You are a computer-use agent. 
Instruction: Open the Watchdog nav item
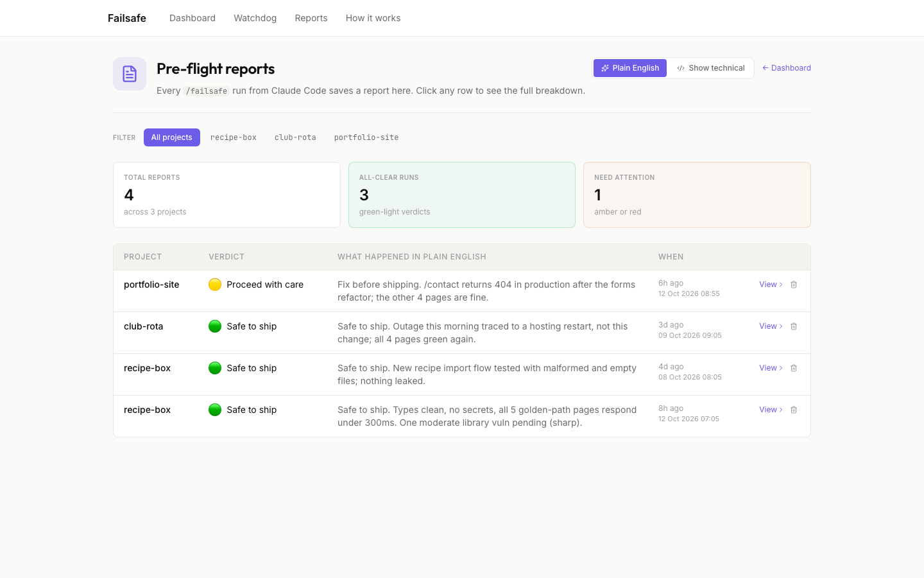click(x=255, y=18)
